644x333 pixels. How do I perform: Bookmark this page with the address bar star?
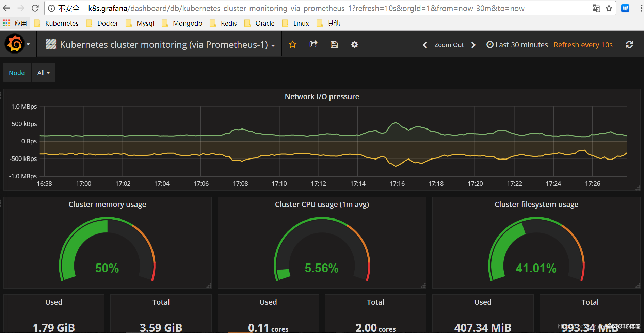click(609, 8)
